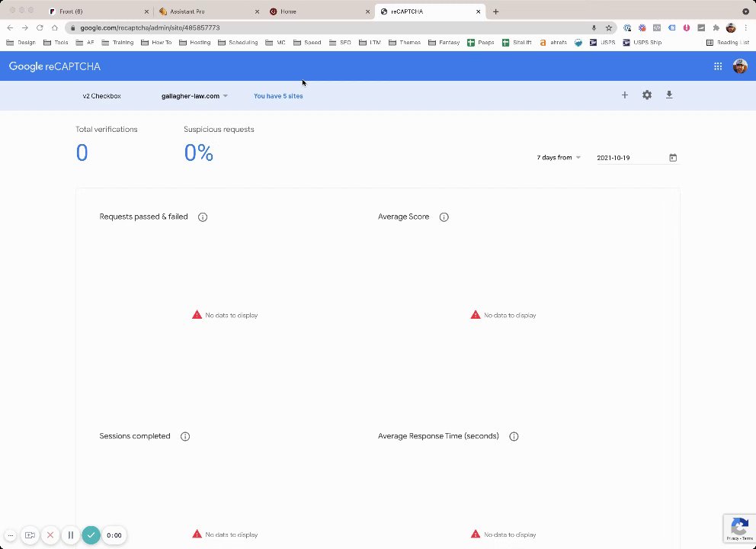Open the ahrefs bookmark

553,43
